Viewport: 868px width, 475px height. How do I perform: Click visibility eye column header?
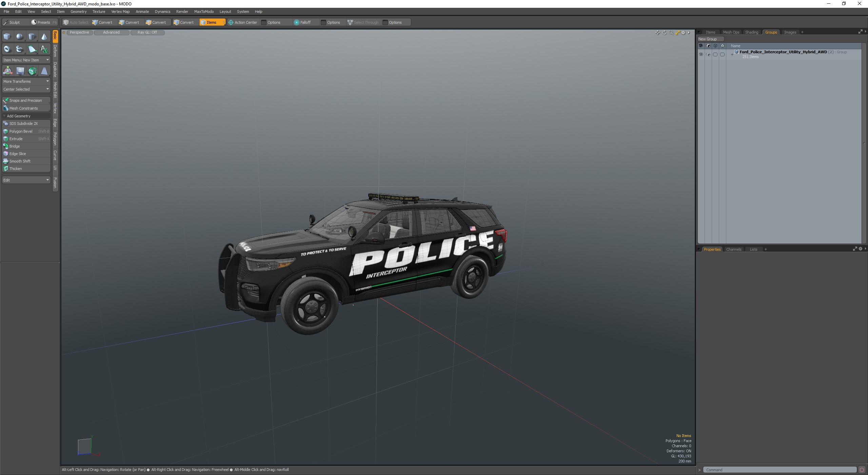tap(701, 46)
